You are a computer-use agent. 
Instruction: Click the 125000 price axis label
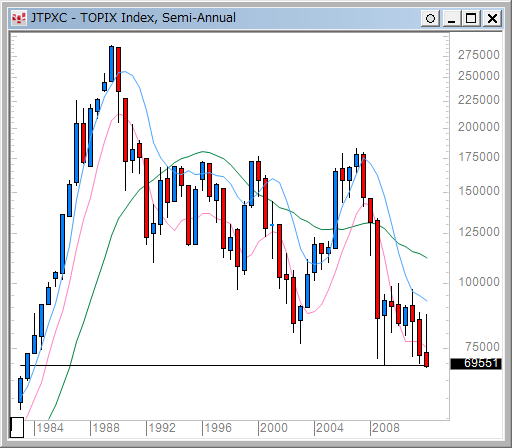(x=479, y=232)
